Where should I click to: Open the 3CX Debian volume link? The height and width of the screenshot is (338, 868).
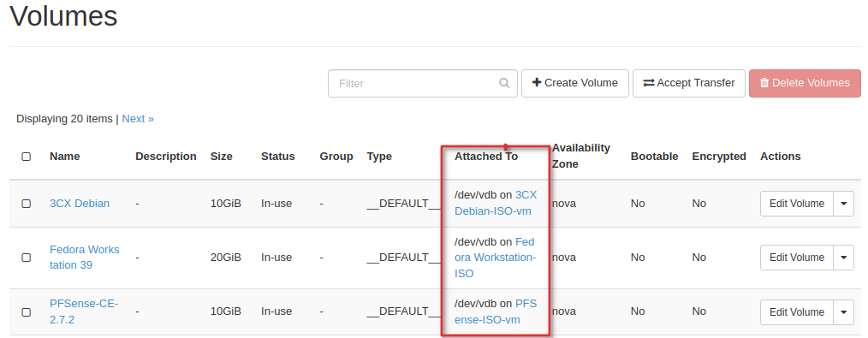(80, 203)
